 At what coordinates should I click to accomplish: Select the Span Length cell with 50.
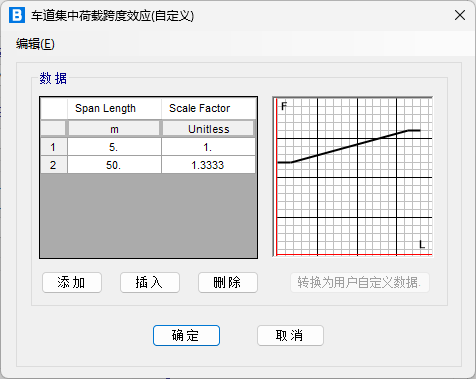point(114,165)
